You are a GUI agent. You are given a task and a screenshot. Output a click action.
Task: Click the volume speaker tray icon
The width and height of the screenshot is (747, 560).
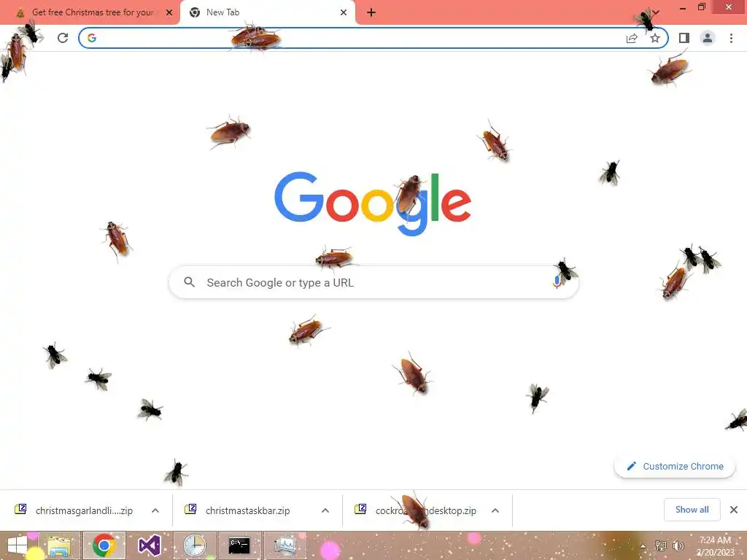[x=678, y=545]
